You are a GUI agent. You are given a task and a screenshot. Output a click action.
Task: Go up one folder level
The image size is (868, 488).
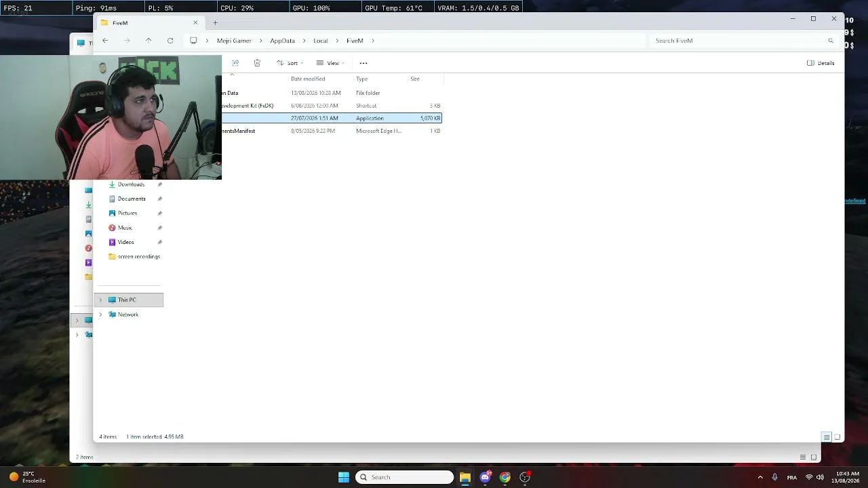149,41
